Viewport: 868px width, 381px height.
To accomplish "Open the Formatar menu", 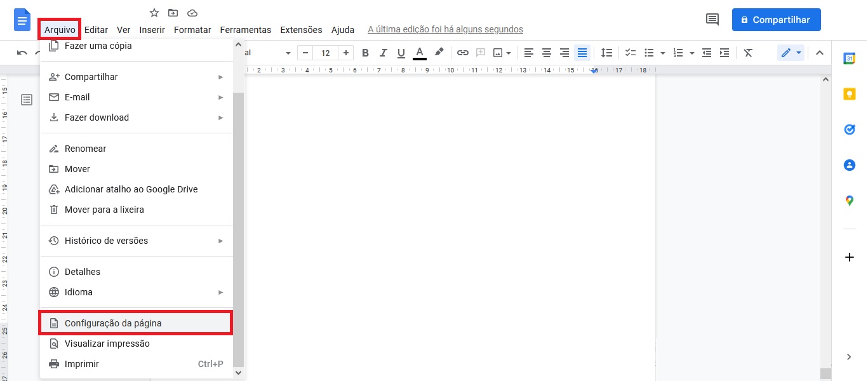I will click(192, 30).
